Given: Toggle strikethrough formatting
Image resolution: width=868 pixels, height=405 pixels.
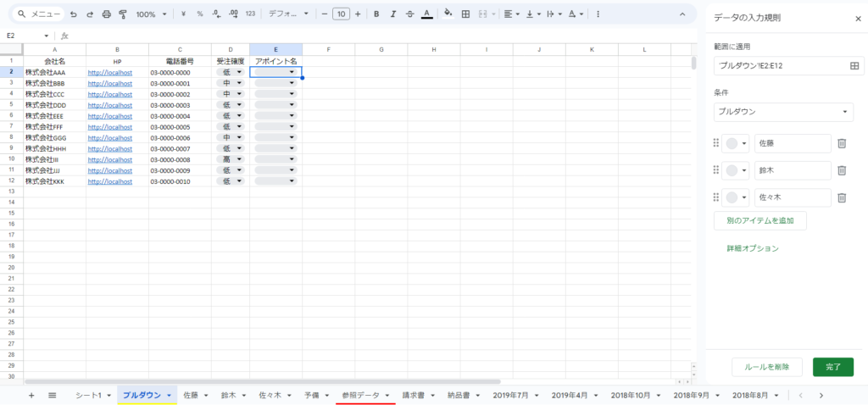Looking at the screenshot, I should tap(409, 14).
